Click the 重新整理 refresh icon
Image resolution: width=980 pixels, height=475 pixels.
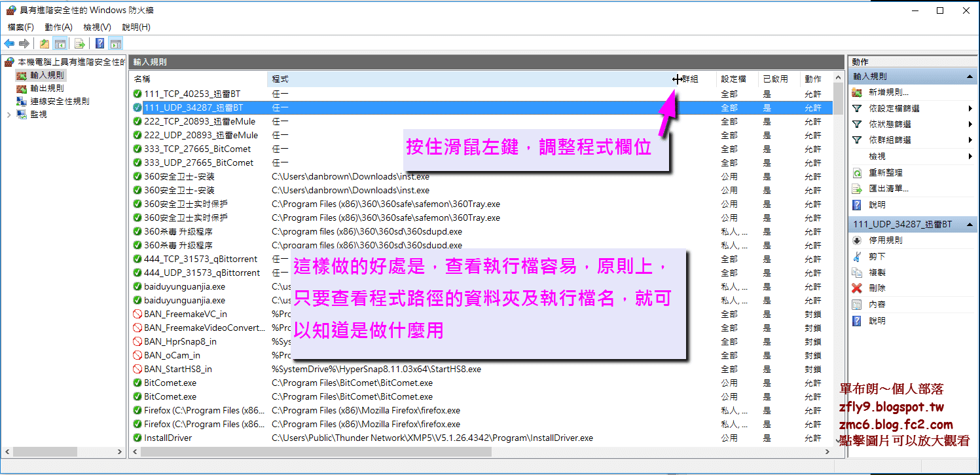point(857,173)
